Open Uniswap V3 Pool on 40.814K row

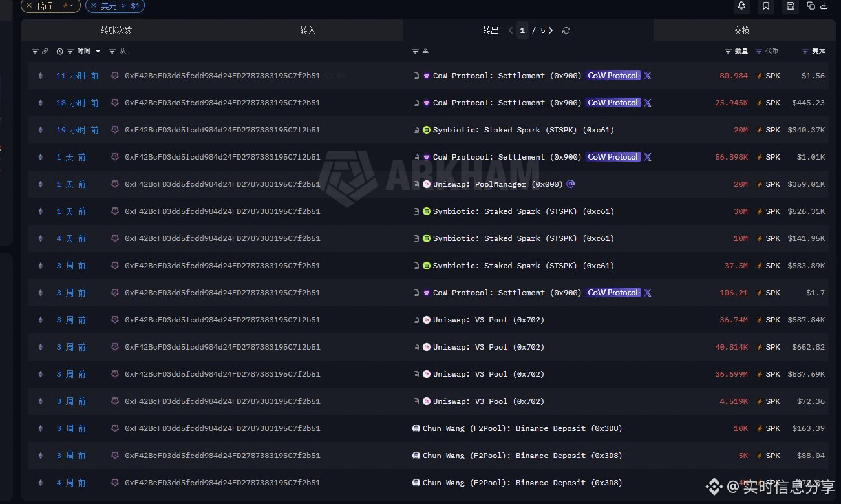489,347
